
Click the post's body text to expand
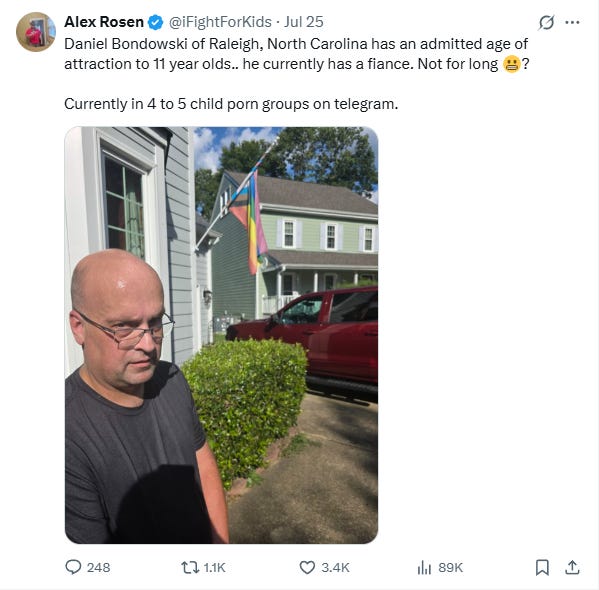[296, 74]
